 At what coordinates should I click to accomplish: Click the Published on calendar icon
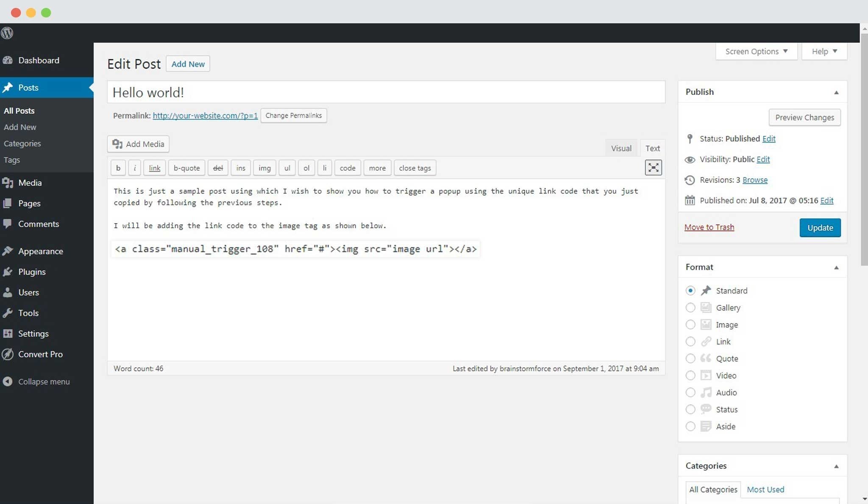click(x=690, y=200)
